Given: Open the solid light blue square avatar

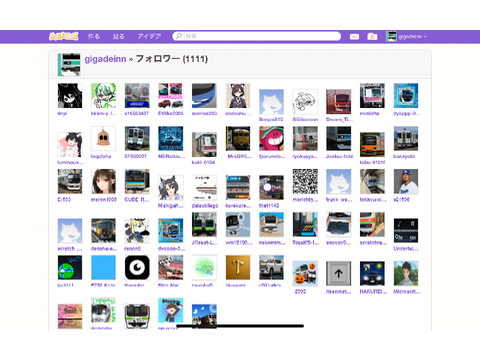Looking at the screenshot, I should coord(104,268).
